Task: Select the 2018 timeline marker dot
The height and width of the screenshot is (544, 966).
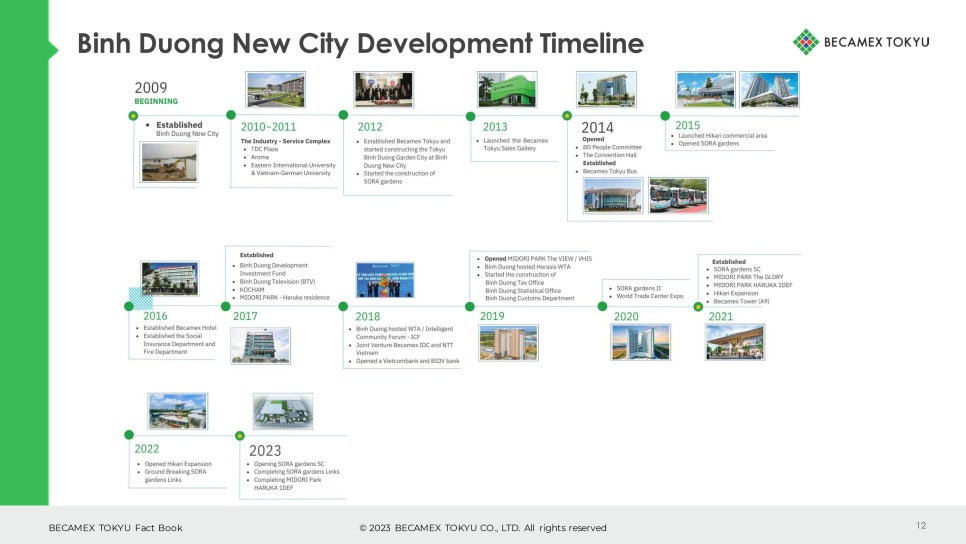Action: coord(343,306)
